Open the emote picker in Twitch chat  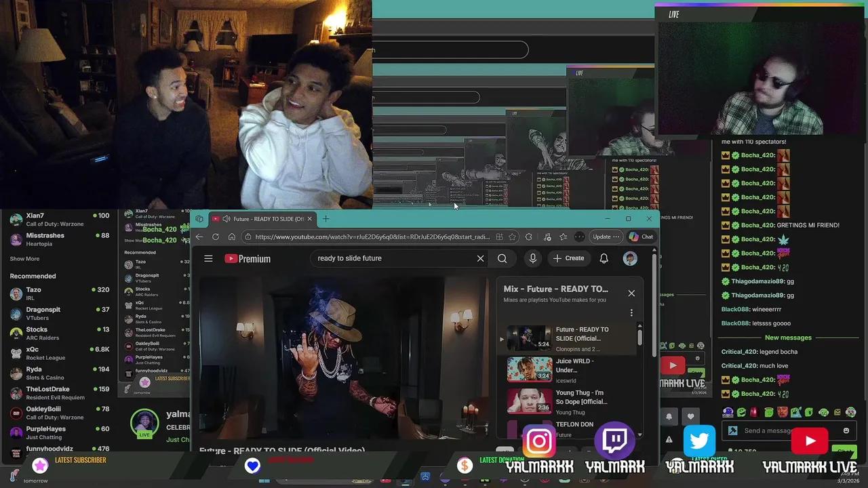845,430
